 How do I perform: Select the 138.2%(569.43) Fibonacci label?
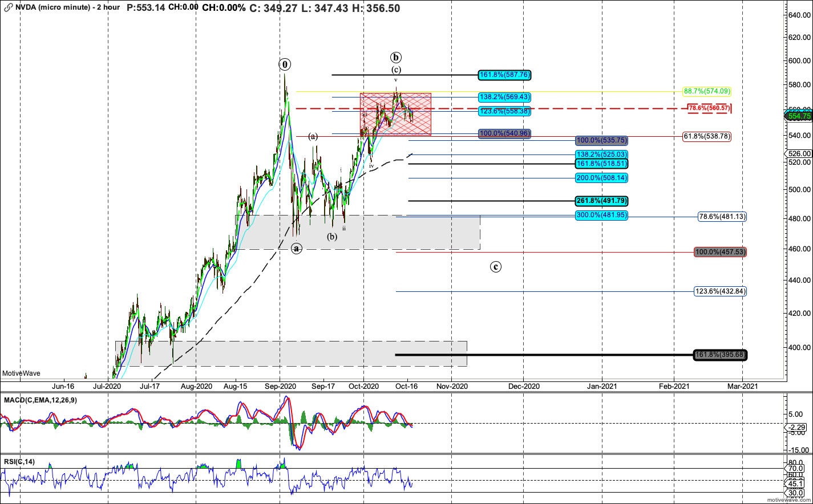tap(505, 97)
